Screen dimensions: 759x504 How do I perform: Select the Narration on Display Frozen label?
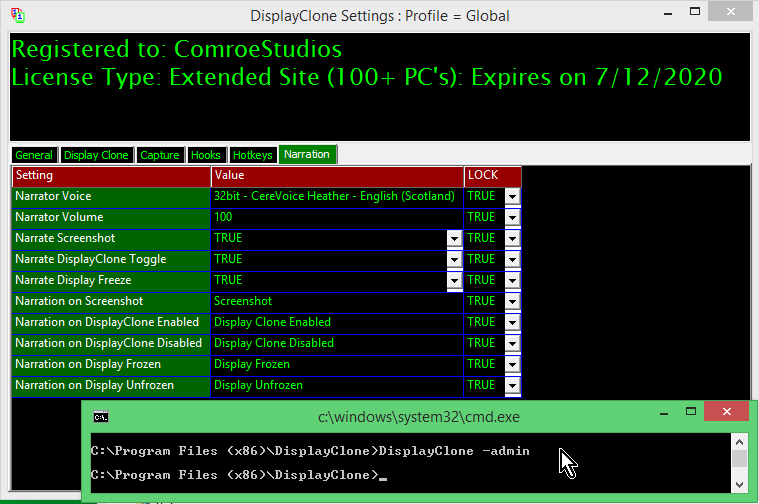111,364
